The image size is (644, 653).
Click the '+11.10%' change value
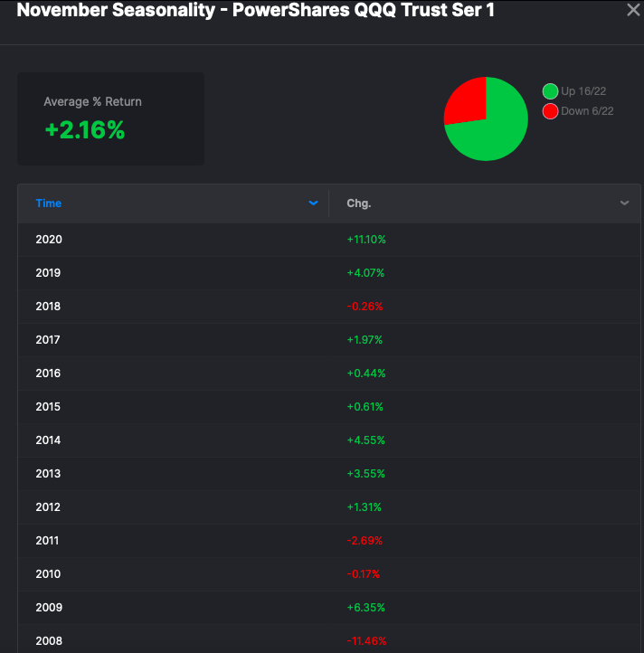coord(366,240)
